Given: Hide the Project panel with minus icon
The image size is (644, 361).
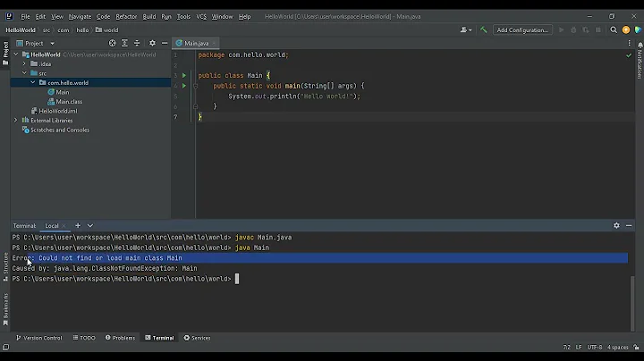Looking at the screenshot, I should click(165, 43).
